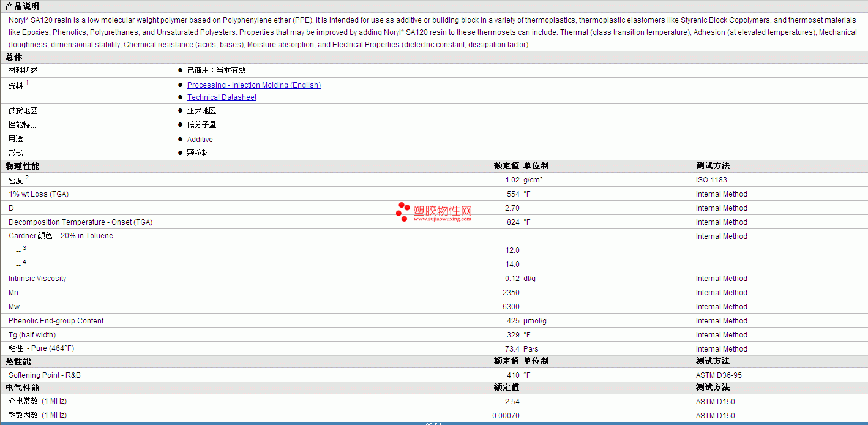The height and width of the screenshot is (425, 868).
Task: Click the 已商用：当前有效 status value
Action: [217, 70]
